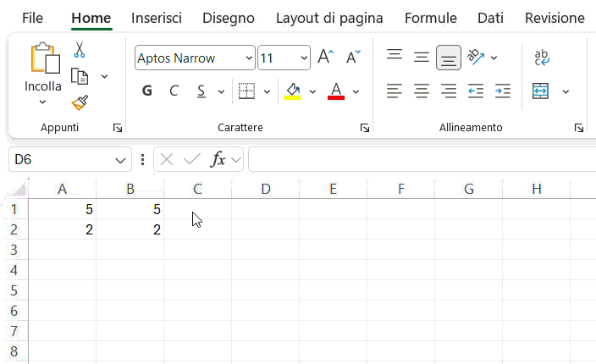The image size is (596, 364).
Task: Toggle bold formatting G button
Action: pyautogui.click(x=147, y=91)
